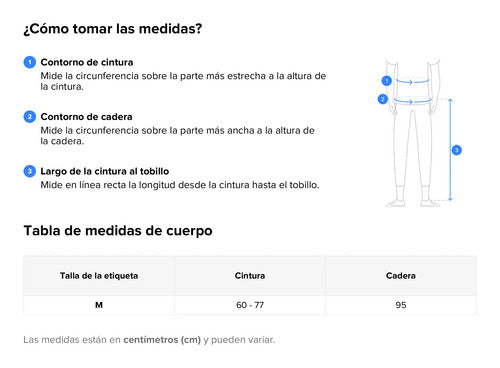Click the Tabla de medidas de cuerpo heading
Viewport: 500px width, 368px height.
(118, 231)
